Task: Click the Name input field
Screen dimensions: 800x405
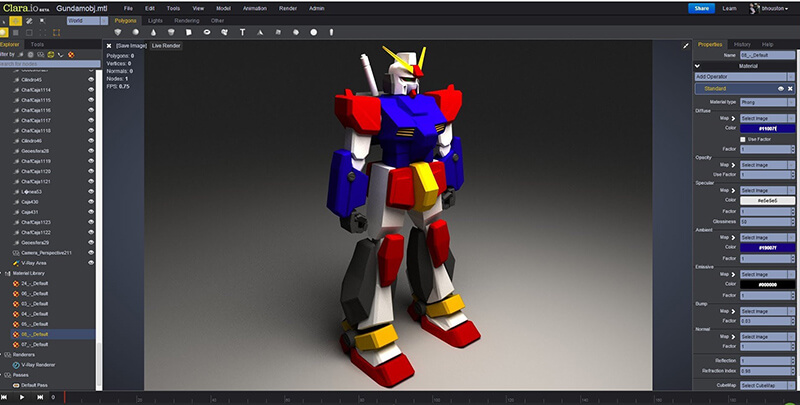Action: (x=767, y=55)
